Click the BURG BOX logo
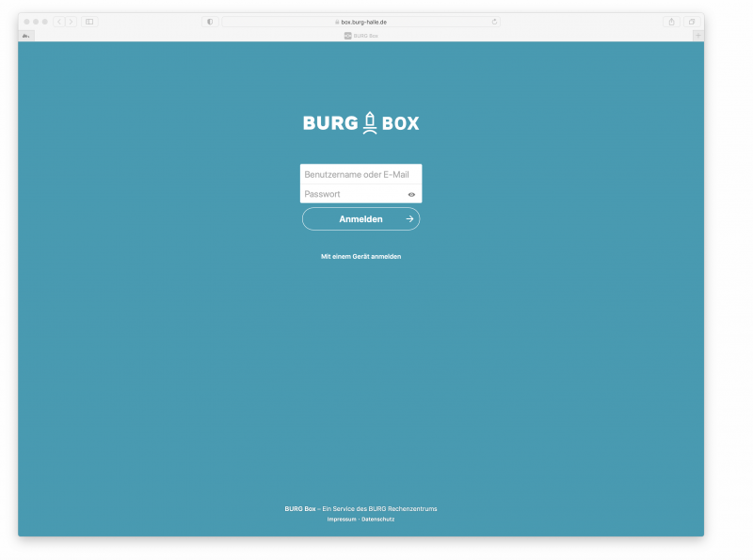 [360, 123]
